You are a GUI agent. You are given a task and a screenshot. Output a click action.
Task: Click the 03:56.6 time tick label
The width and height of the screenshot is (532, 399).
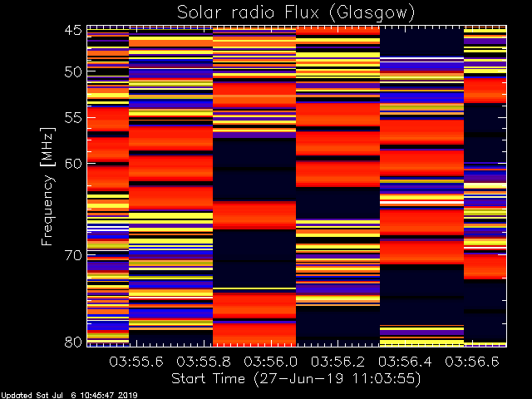pyautogui.click(x=472, y=362)
